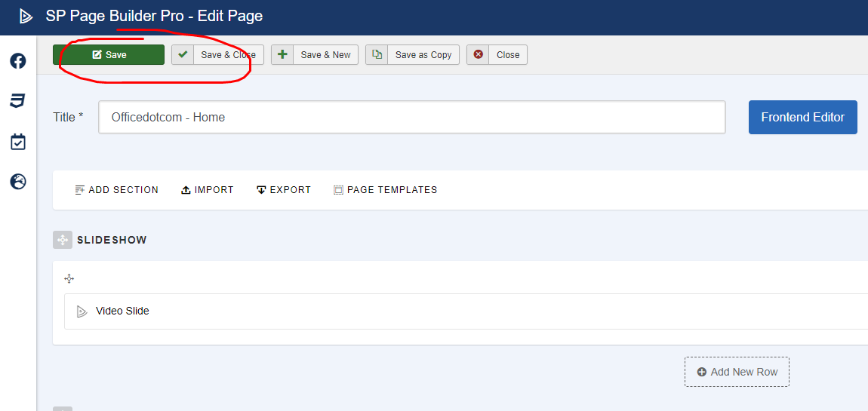Click the SLIDESHOW section heading

112,240
